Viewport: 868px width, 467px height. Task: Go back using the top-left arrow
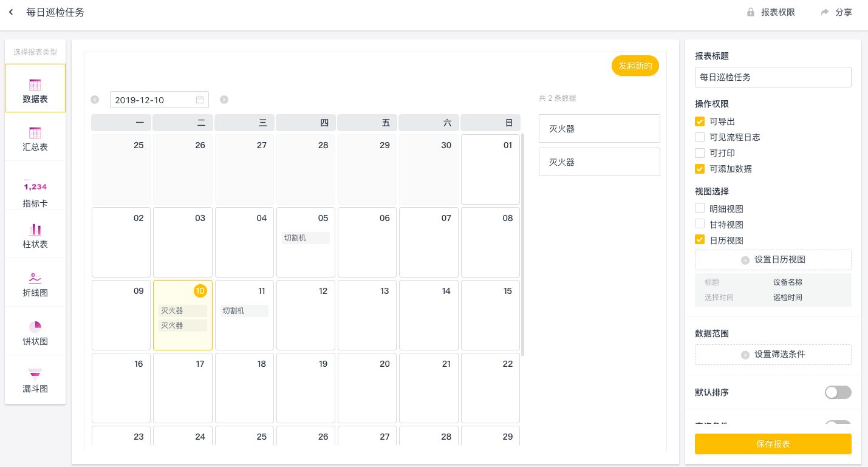[x=11, y=12]
